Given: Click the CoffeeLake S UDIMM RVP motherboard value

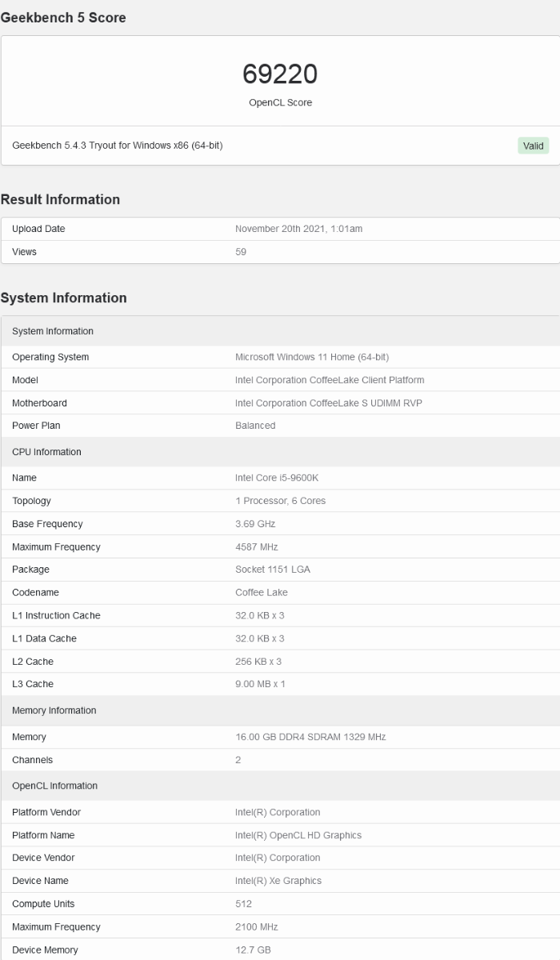Looking at the screenshot, I should pyautogui.click(x=328, y=403).
